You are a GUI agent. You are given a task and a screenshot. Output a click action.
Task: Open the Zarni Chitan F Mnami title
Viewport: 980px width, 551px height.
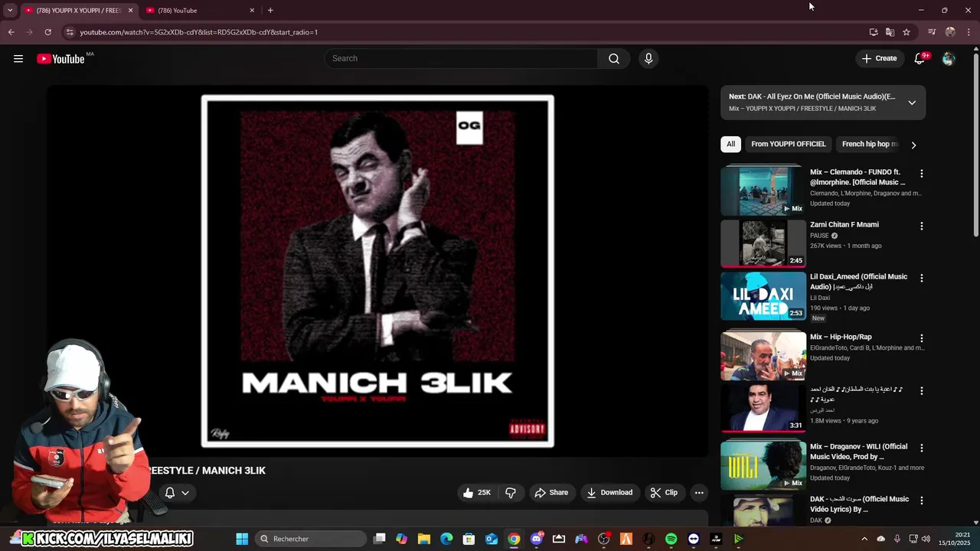pos(844,224)
